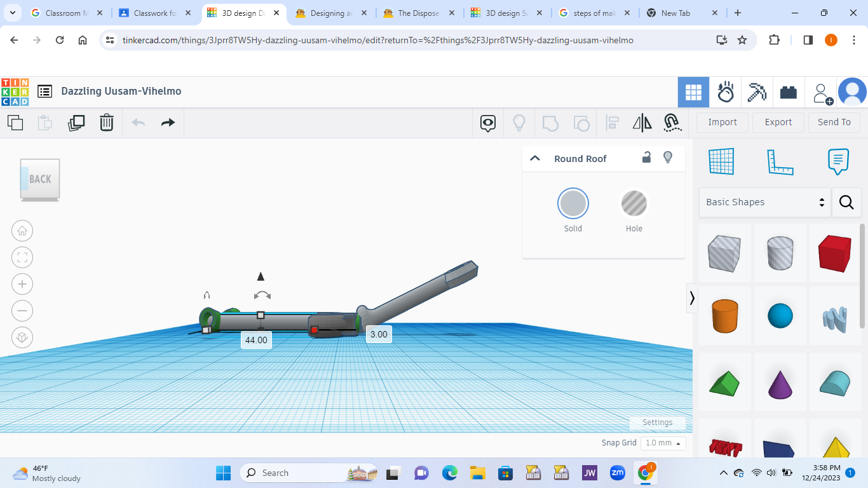Click the Copy toolbar icon
This screenshot has width=868, height=488.
click(x=15, y=123)
